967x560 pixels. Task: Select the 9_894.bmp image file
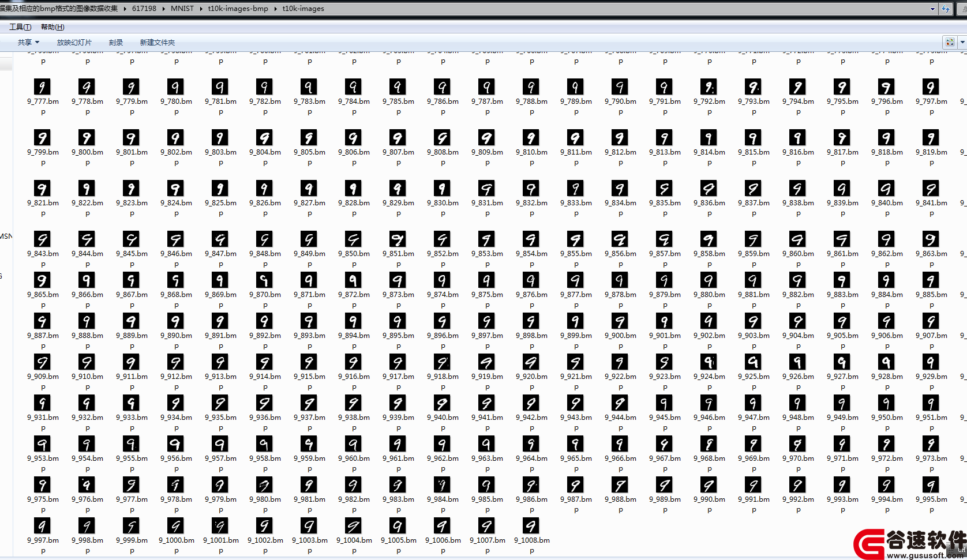coord(354,330)
